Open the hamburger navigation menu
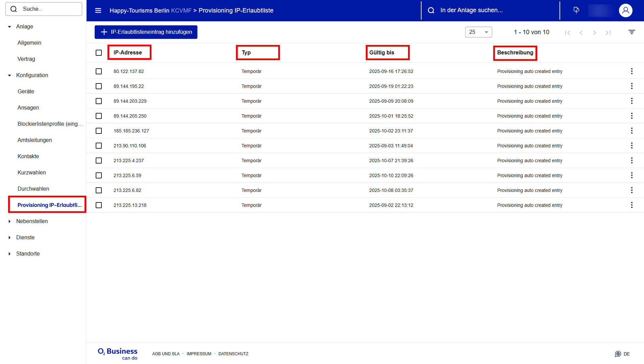Screen dimensions: 644x364 [x=98, y=10]
